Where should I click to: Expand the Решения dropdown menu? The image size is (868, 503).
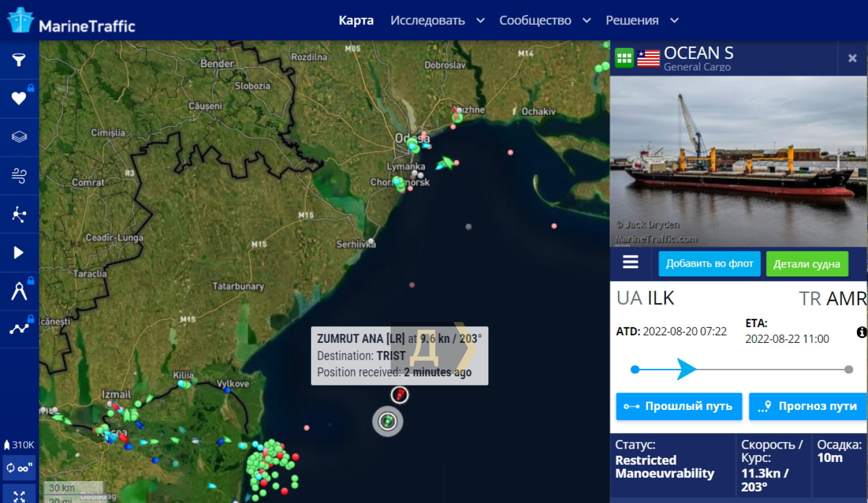[641, 21]
